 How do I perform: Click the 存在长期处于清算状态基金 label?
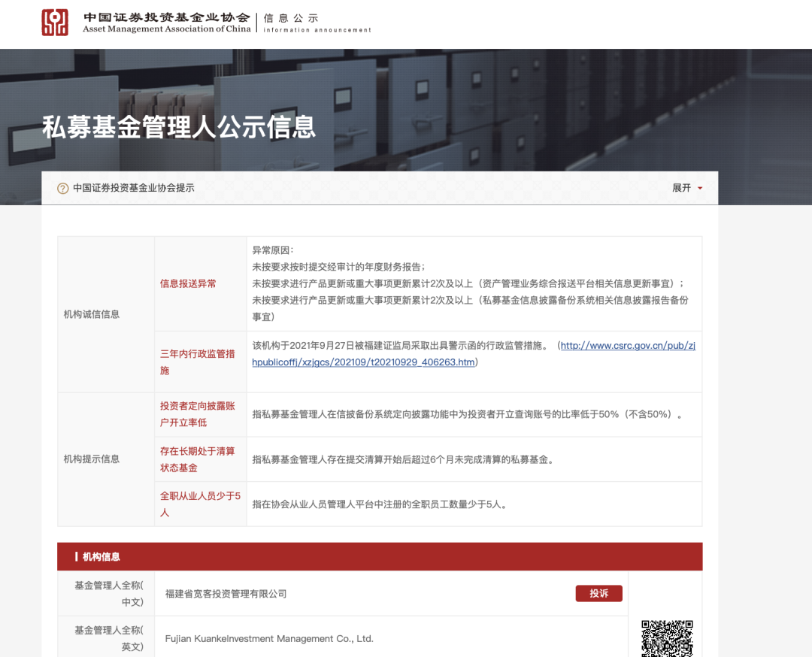(x=197, y=459)
